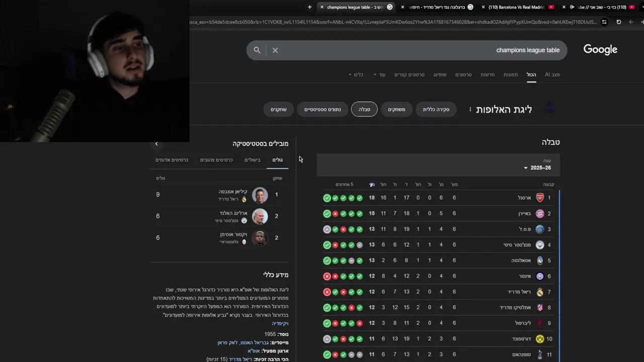
Task: Click the Dortmund club crest
Action: [540, 339]
